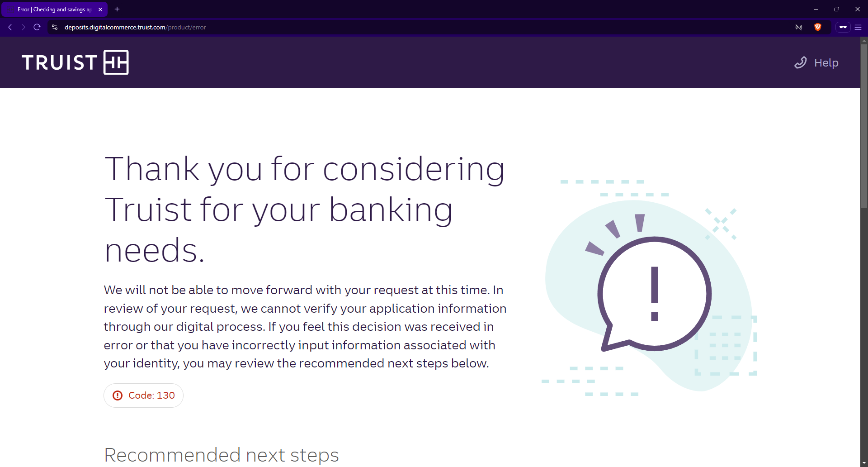This screenshot has width=868, height=467.
Task: View site information icon in address bar
Action: [55, 27]
